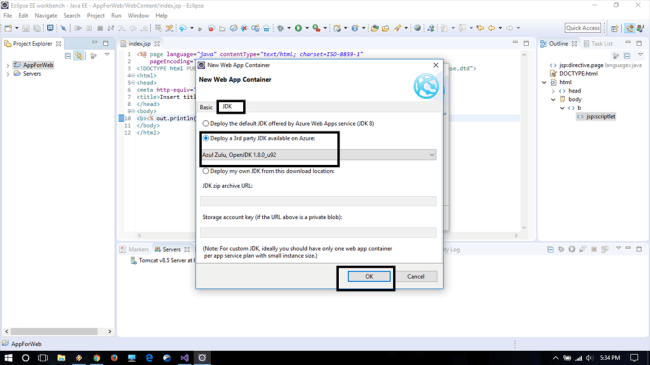Image resolution: width=650 pixels, height=365 pixels.
Task: Switch to the Task List tab
Action: [598, 44]
